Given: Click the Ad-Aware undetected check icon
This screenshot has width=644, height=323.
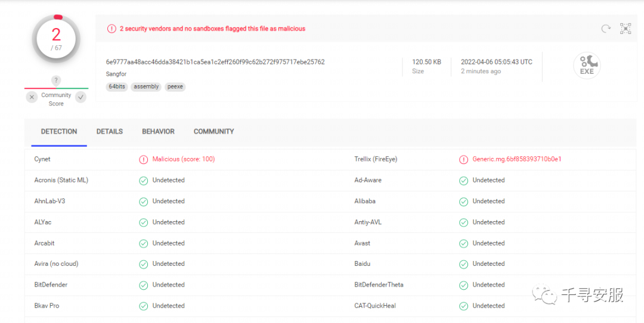Looking at the screenshot, I should [x=463, y=181].
